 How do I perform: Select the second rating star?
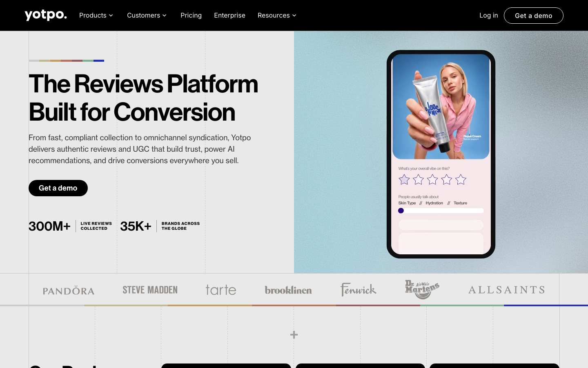(418, 180)
